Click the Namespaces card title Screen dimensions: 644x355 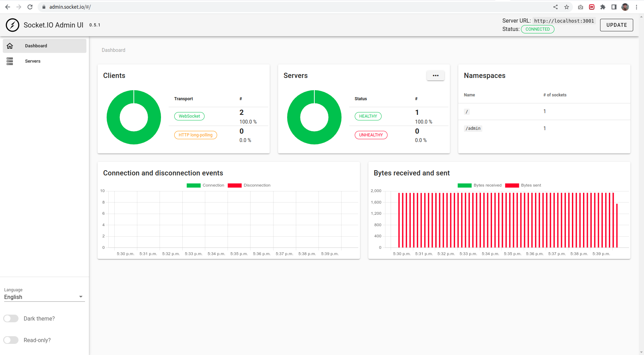click(484, 76)
